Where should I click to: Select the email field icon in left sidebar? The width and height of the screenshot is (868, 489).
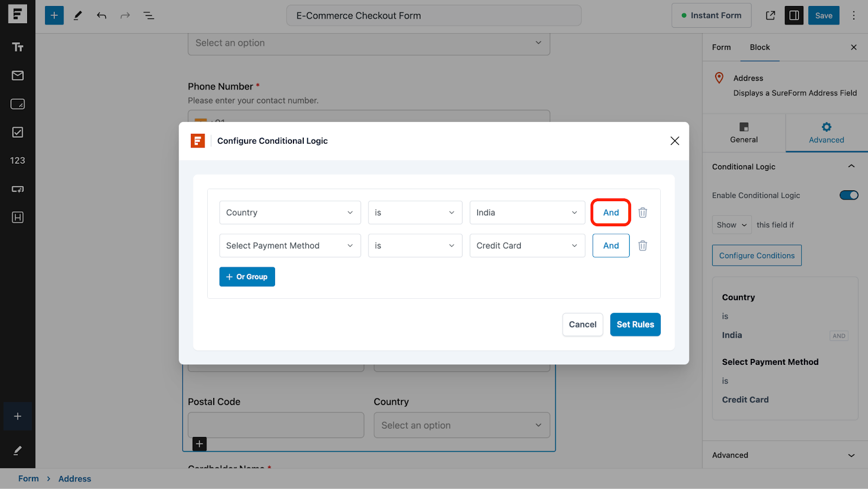click(17, 75)
